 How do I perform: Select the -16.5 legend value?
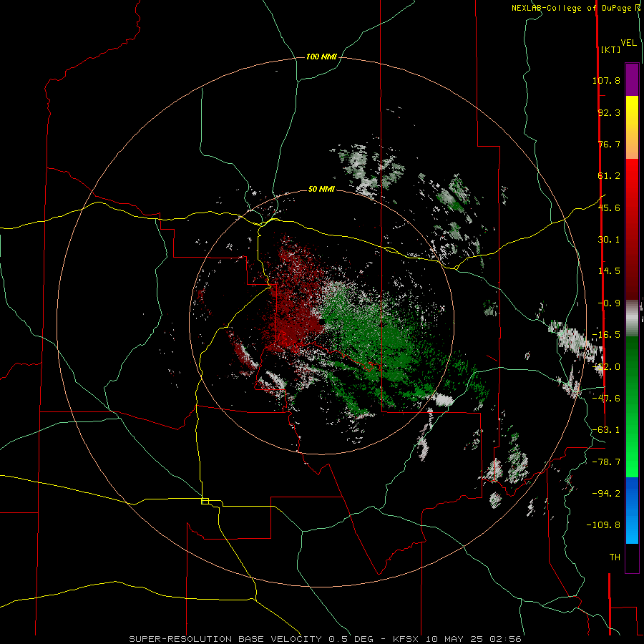click(x=606, y=335)
